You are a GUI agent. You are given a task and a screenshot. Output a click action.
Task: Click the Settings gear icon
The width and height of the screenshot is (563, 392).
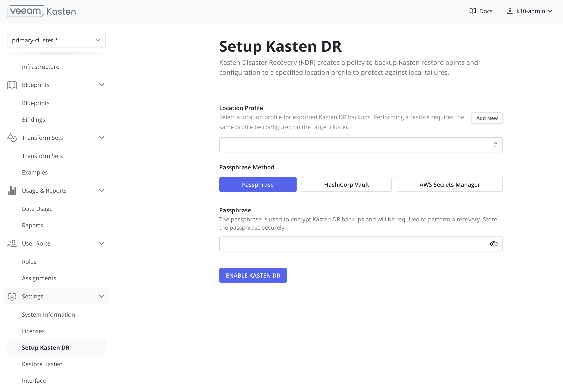pyautogui.click(x=12, y=296)
